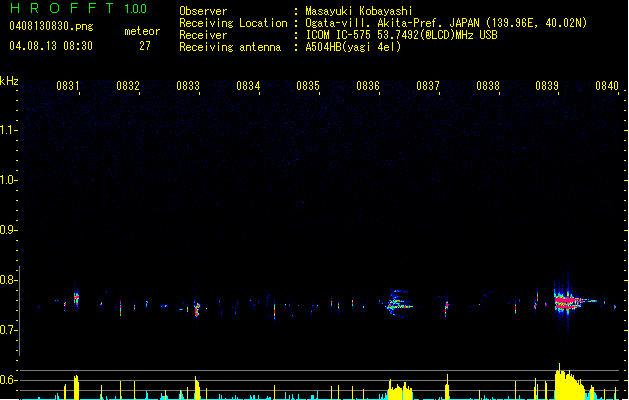Click the meteor count value 27

click(145, 46)
